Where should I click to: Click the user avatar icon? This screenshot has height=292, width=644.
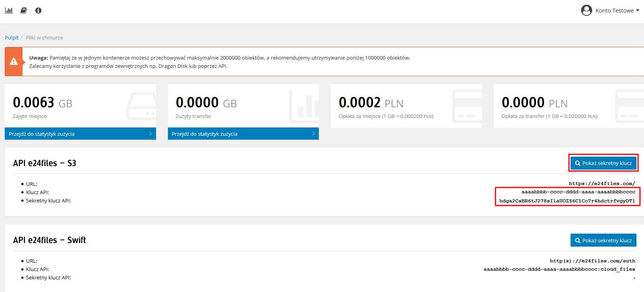pos(586,10)
